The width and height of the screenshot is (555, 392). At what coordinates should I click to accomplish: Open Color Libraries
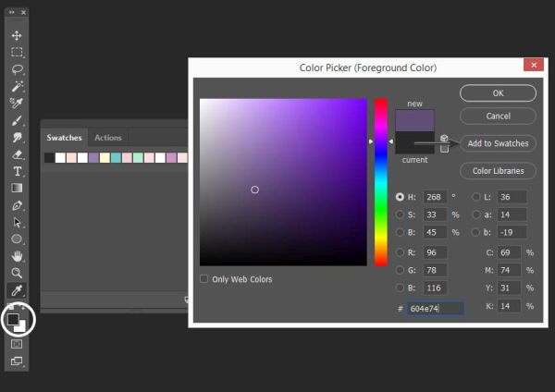498,171
